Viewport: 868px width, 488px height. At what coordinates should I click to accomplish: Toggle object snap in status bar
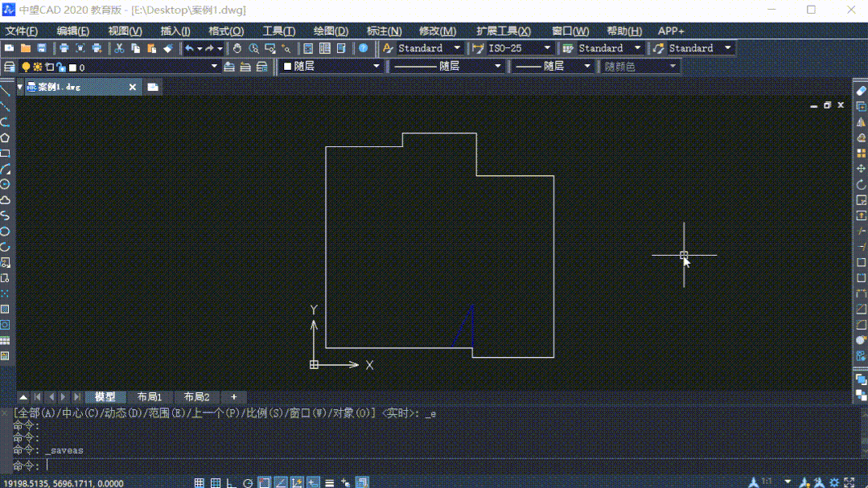pyautogui.click(x=264, y=482)
